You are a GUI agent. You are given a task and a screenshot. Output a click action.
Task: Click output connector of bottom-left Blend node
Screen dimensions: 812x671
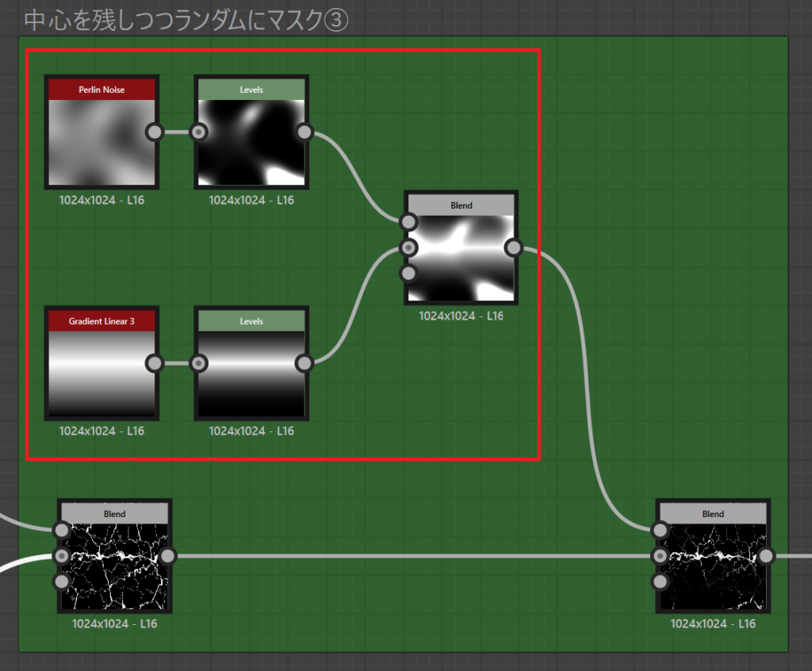[167, 556]
